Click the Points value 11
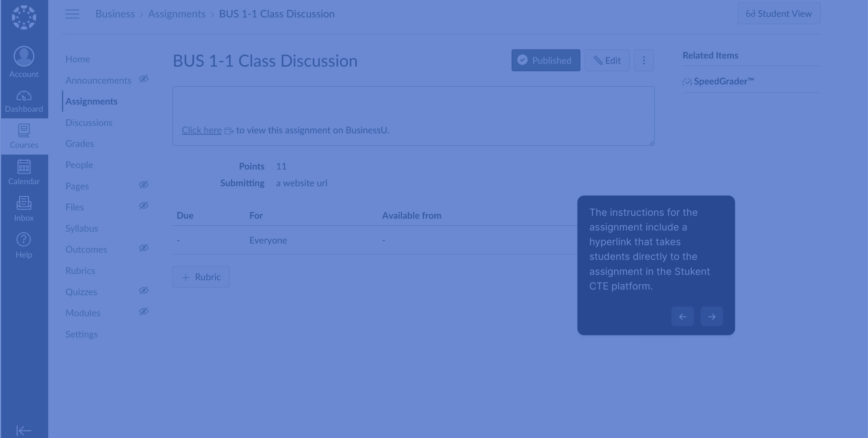This screenshot has height=438, width=868. 281,166
